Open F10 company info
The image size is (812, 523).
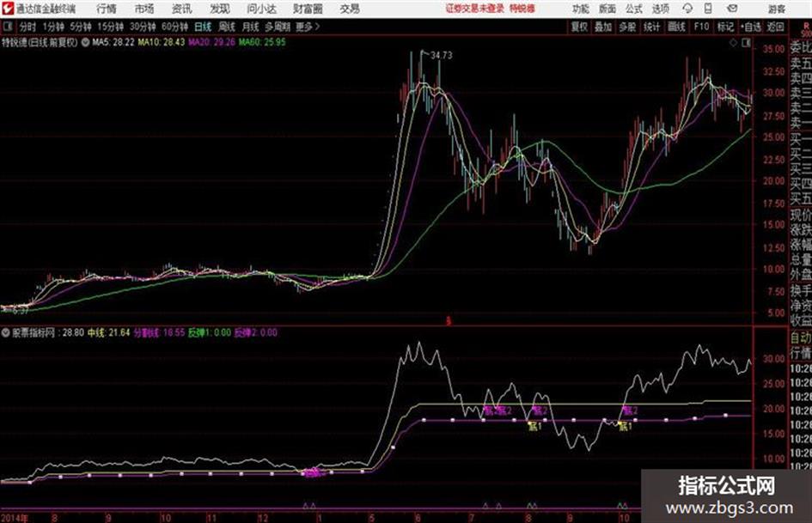point(701,27)
